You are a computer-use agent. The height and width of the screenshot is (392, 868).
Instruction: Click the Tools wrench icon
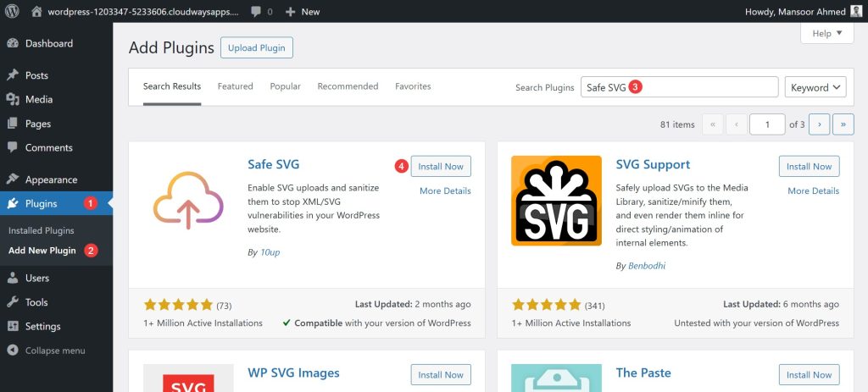[13, 302]
